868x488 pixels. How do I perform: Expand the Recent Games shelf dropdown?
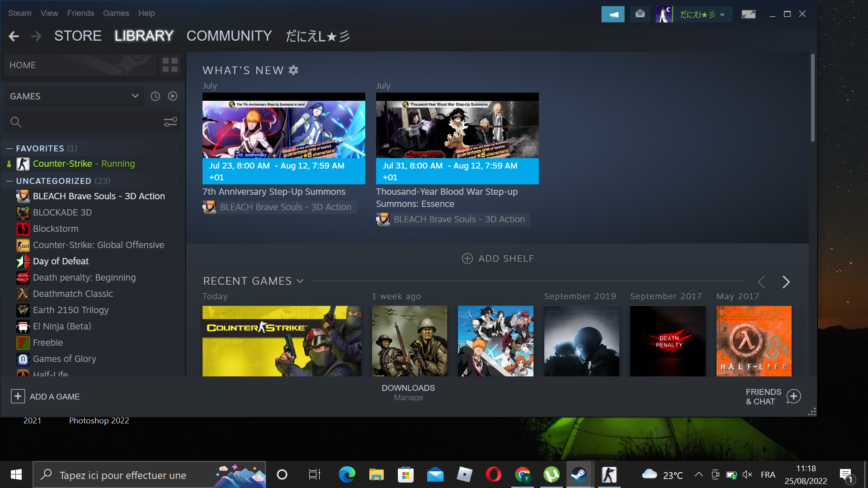click(300, 281)
